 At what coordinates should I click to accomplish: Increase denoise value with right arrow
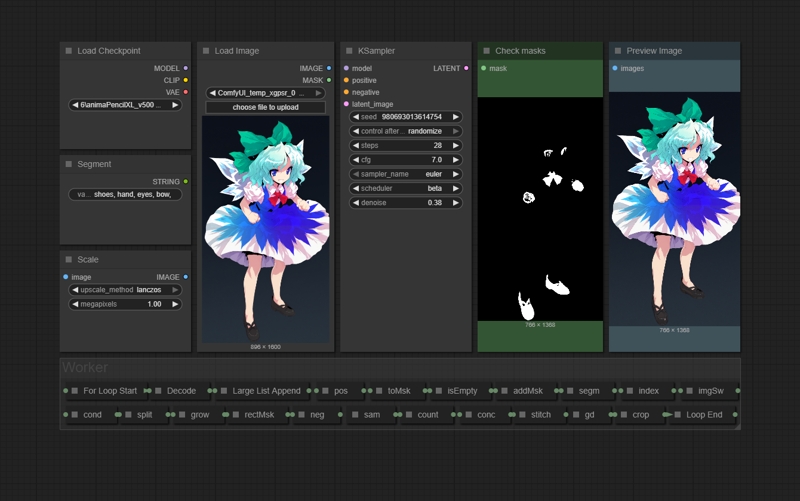tap(456, 203)
